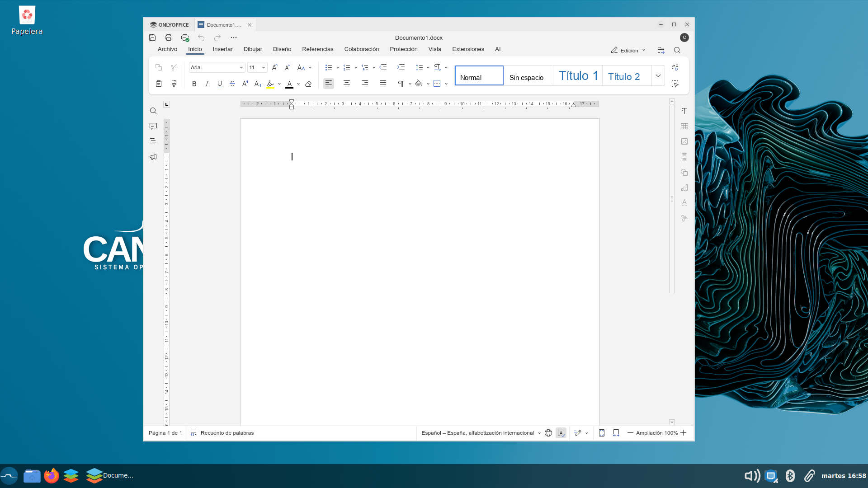
Task: Open the Referencias ribbon tab
Action: (x=317, y=49)
